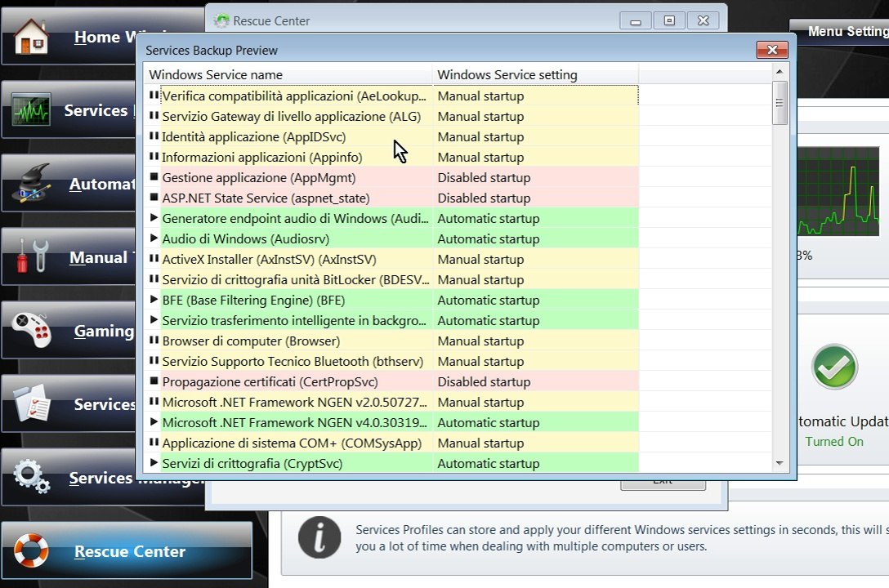
Task: Click the Turned On status link
Action: pyautogui.click(x=834, y=441)
